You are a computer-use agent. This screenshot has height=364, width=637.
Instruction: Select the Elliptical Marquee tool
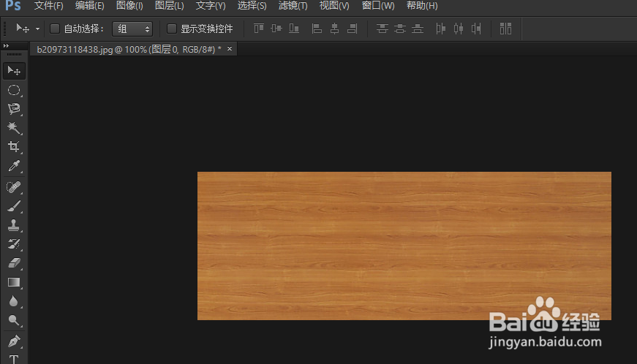14,90
